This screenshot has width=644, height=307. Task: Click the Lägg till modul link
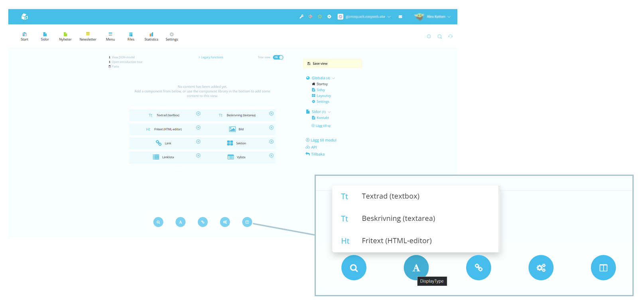(x=323, y=140)
